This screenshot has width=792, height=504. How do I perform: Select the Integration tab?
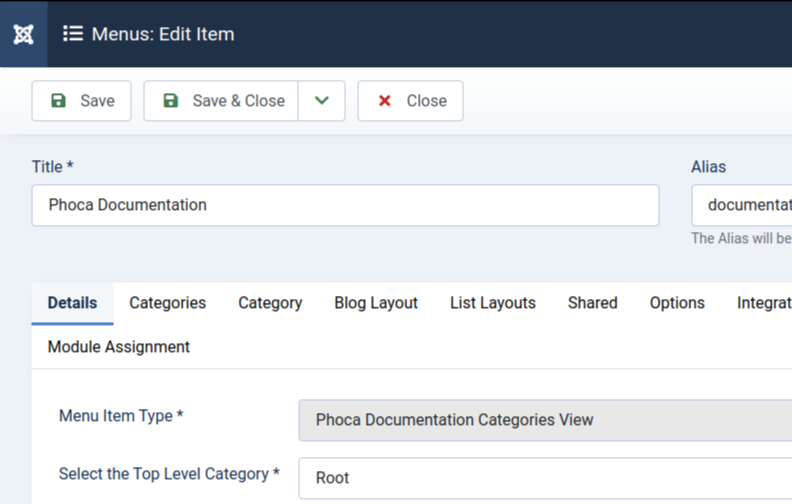pos(763,303)
